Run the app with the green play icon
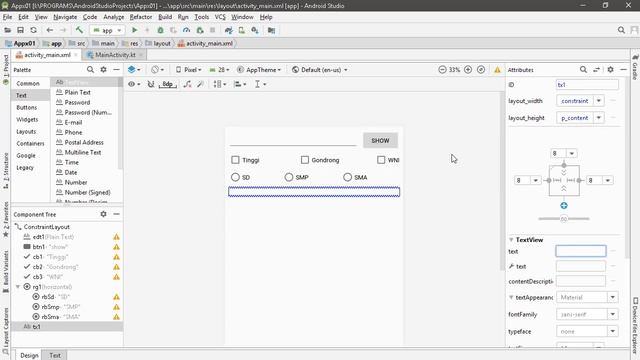This screenshot has height=360, width=640. [x=134, y=30]
